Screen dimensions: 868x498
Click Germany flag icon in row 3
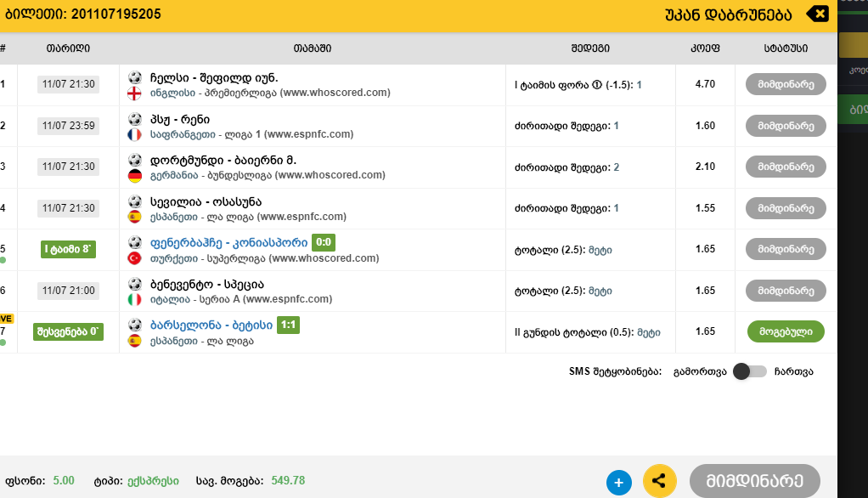(134, 176)
